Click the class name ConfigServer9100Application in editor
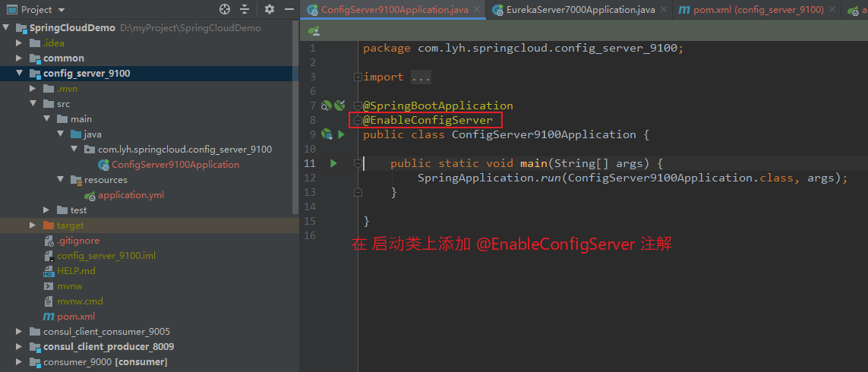The width and height of the screenshot is (868, 372). tap(544, 134)
